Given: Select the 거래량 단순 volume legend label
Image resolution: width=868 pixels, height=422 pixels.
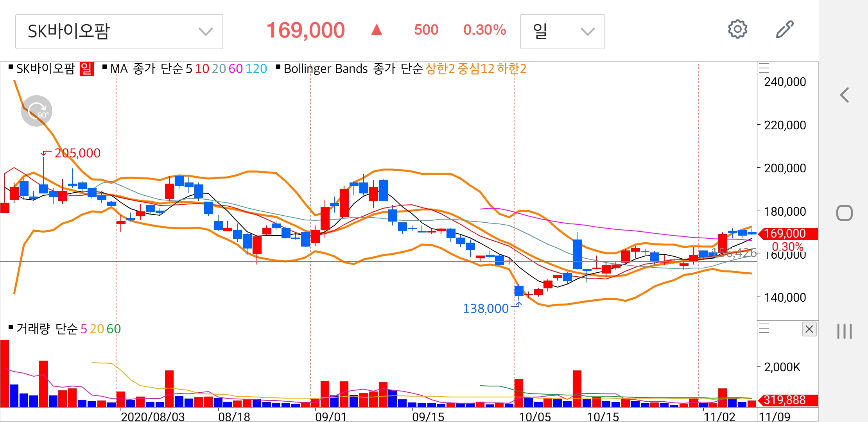Looking at the screenshot, I should click(47, 329).
